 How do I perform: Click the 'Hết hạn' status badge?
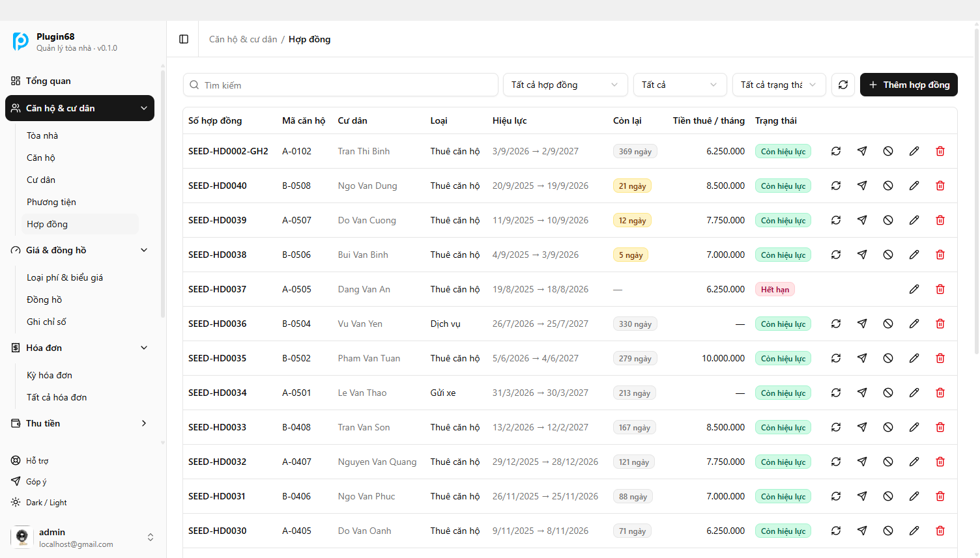775,289
